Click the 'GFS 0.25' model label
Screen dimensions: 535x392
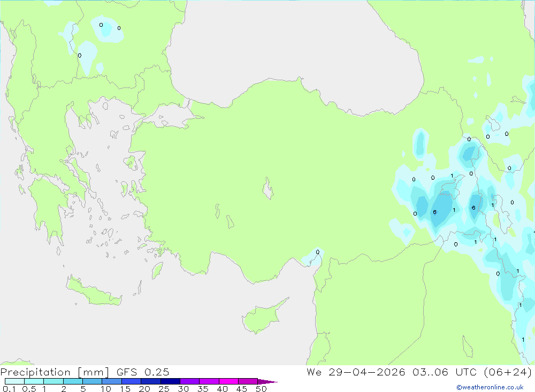(x=143, y=372)
